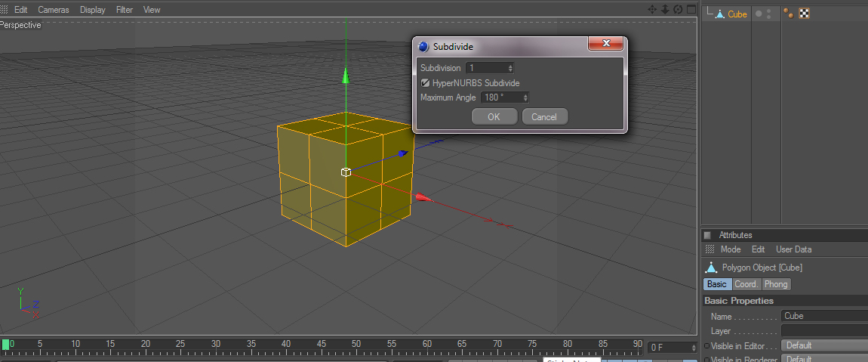Click frame 90 on the timeline ruler
Viewport: 868px width, 362px height.
click(x=638, y=344)
